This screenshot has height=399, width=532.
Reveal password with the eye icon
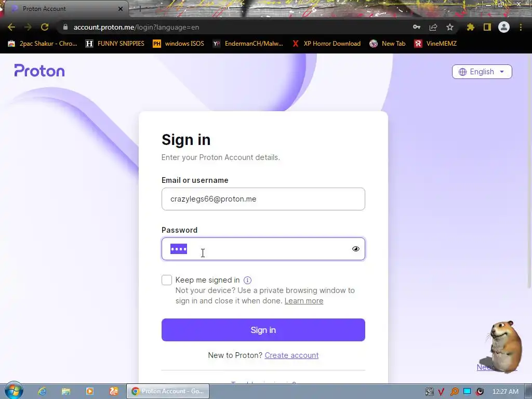[x=355, y=249]
